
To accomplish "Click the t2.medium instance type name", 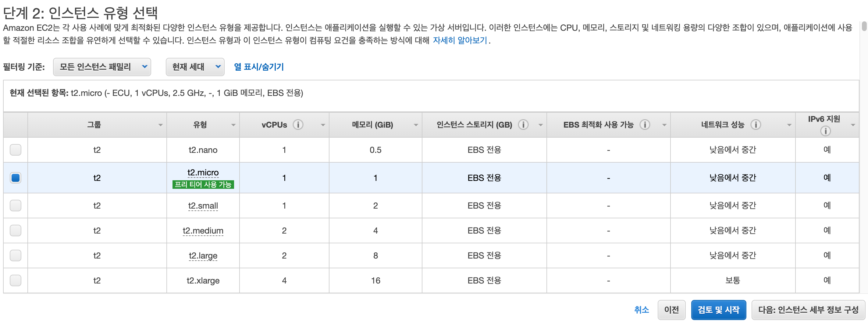I will click(x=203, y=231).
